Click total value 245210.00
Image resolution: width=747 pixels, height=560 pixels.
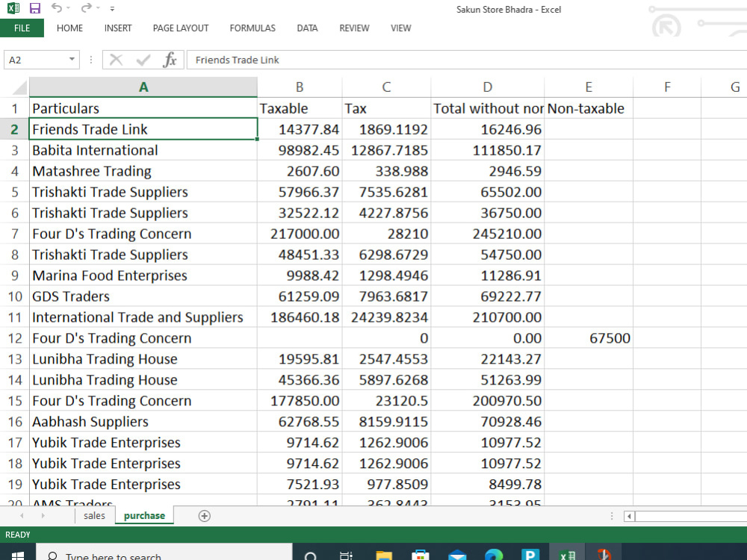(x=487, y=234)
